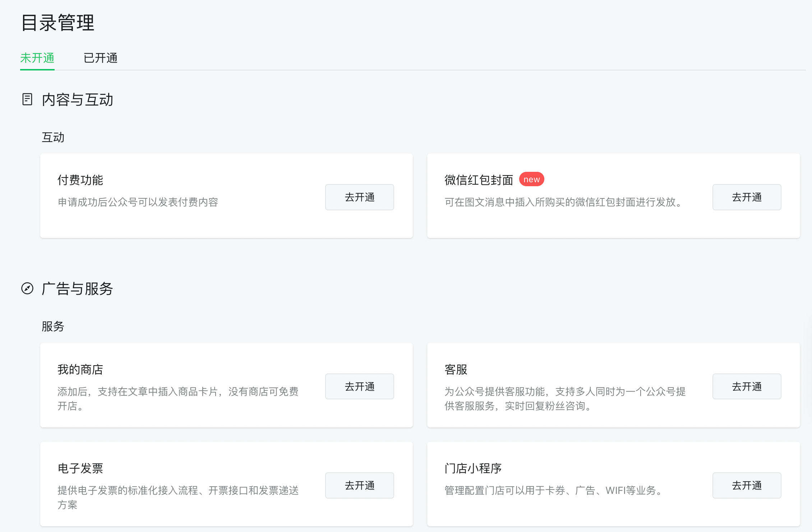This screenshot has height=532, width=812.
Task: Click the 微信红包封面 title text
Action: 479,180
